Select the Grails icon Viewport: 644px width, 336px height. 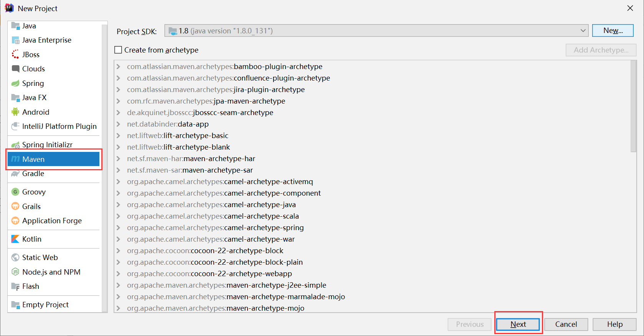(15, 206)
